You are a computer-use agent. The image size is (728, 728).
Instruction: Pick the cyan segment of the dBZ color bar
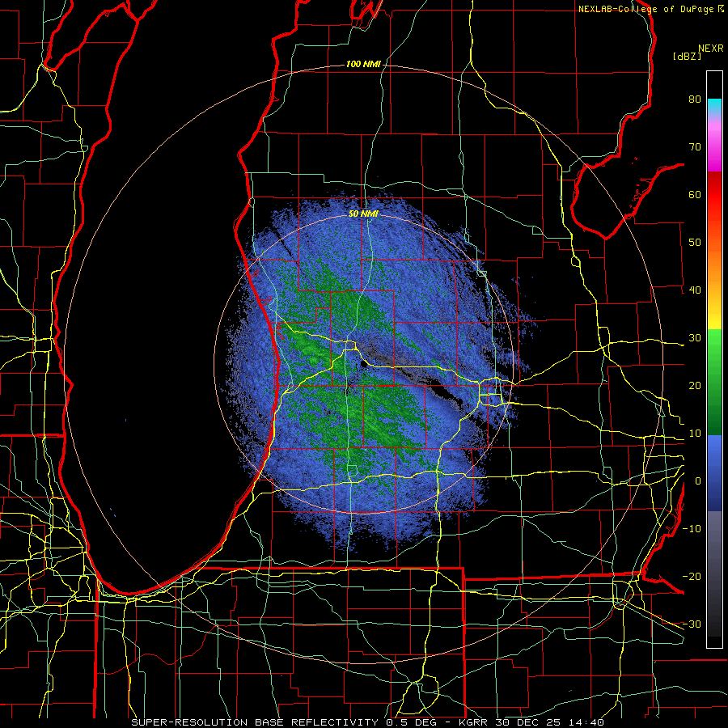pyautogui.click(x=714, y=105)
